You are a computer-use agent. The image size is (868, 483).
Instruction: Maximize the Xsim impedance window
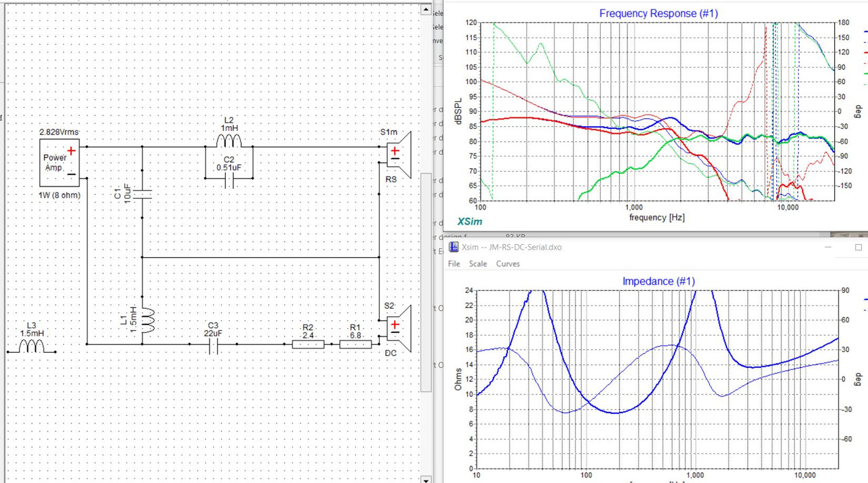(x=858, y=248)
